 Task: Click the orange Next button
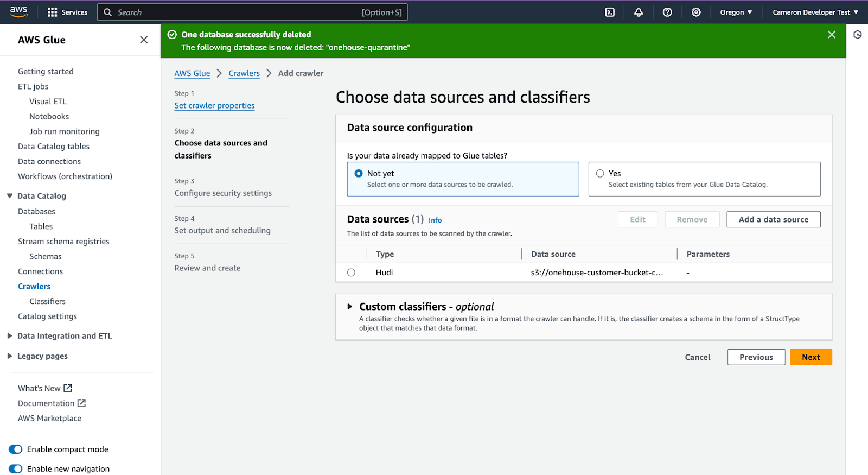click(811, 357)
